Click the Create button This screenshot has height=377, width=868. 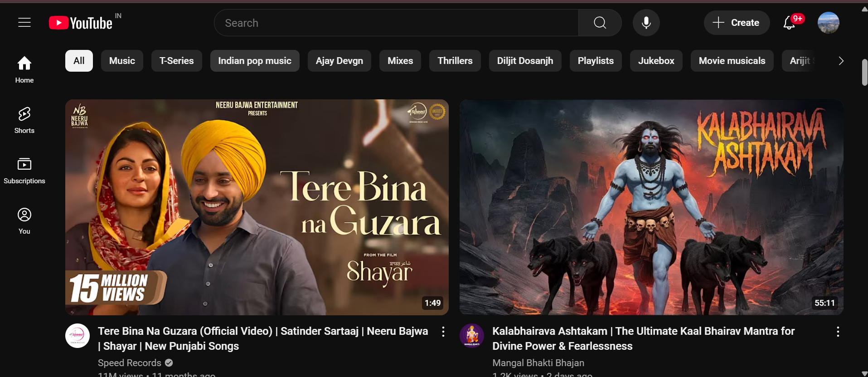[737, 23]
